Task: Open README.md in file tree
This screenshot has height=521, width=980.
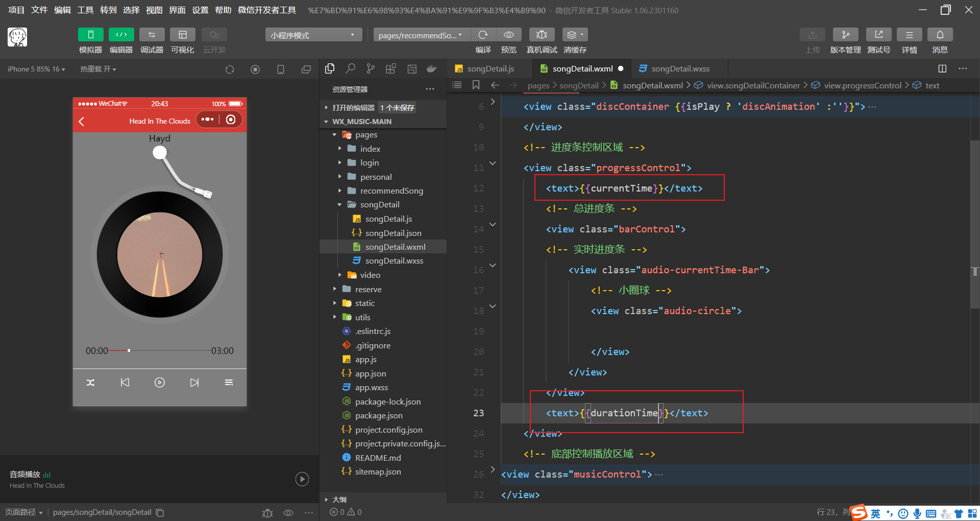Action: pos(378,458)
